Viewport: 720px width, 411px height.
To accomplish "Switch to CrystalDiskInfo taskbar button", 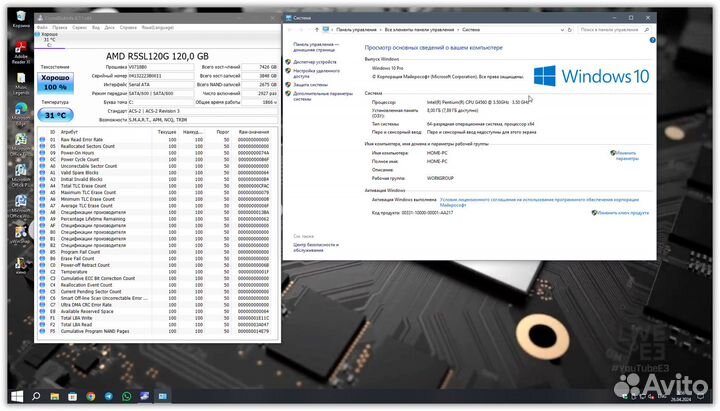I will (x=145, y=396).
